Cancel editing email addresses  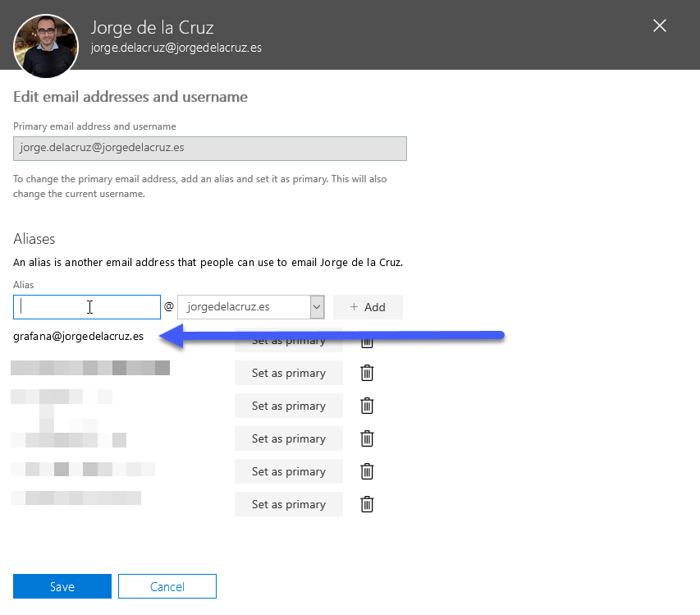tap(167, 586)
